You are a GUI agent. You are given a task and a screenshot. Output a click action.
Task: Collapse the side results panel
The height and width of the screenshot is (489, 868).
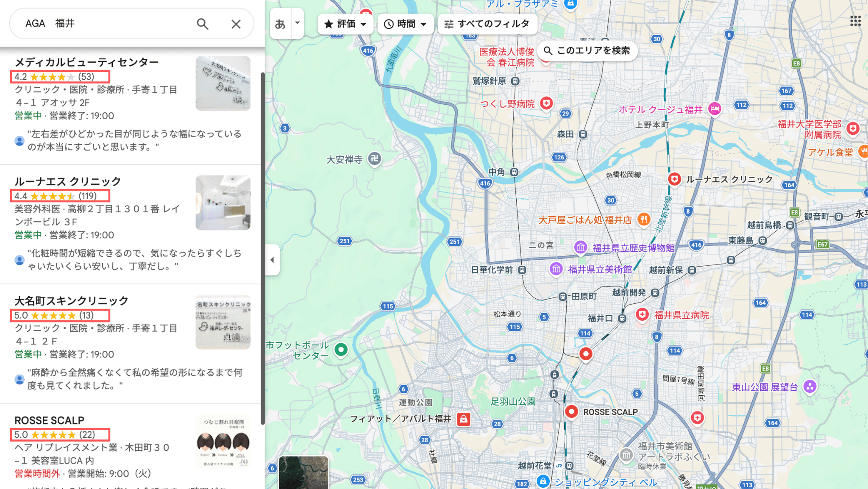click(272, 260)
